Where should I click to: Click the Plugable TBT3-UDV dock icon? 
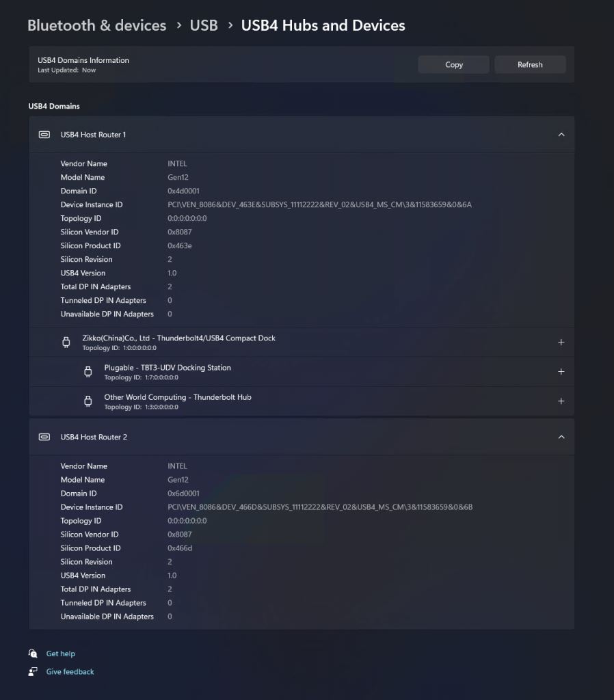pyautogui.click(x=88, y=372)
